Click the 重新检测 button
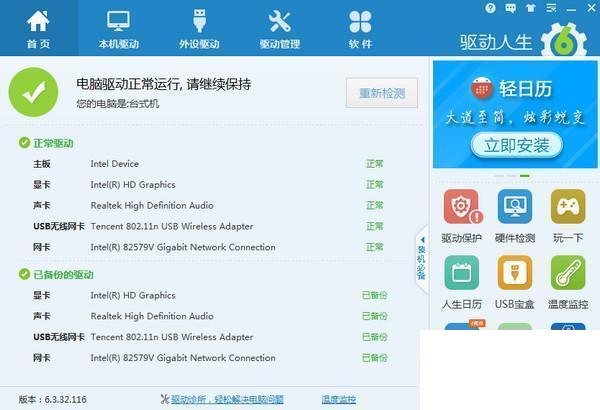Screen dimensions: 600x410 click(x=382, y=93)
